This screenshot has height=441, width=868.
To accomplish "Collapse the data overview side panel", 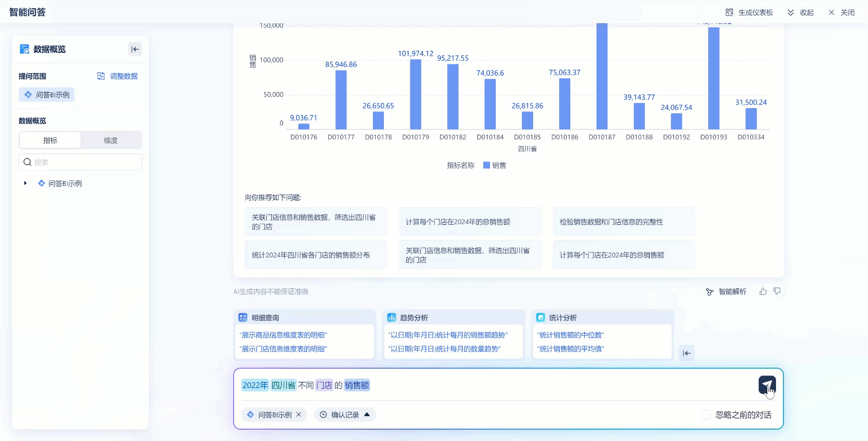I will pos(135,49).
